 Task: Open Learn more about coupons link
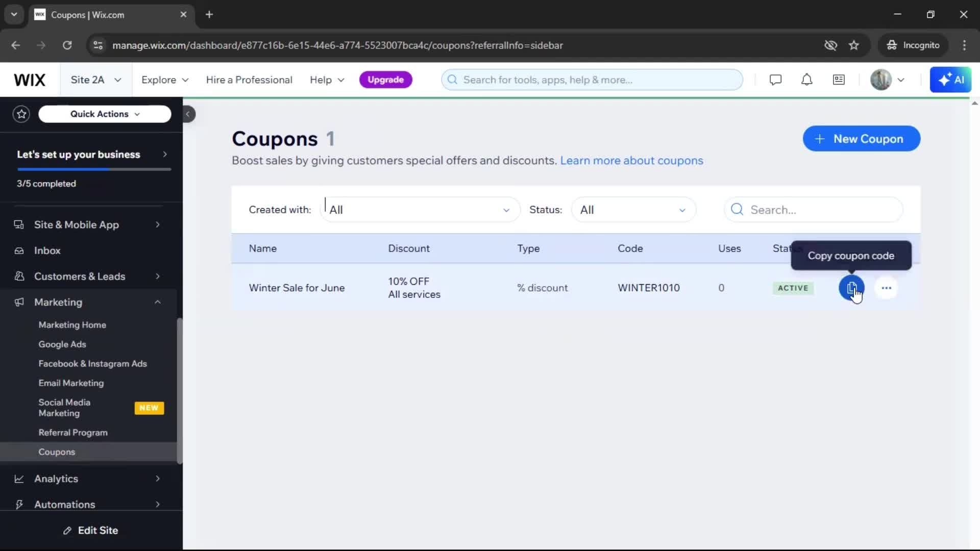tap(631, 160)
